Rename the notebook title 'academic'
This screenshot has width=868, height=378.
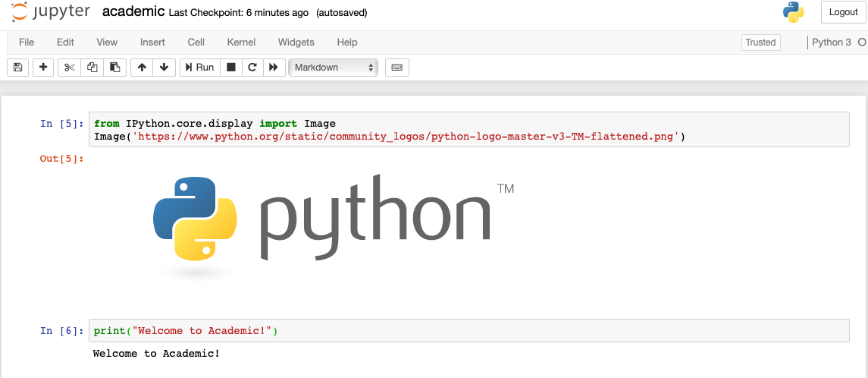[x=133, y=12]
